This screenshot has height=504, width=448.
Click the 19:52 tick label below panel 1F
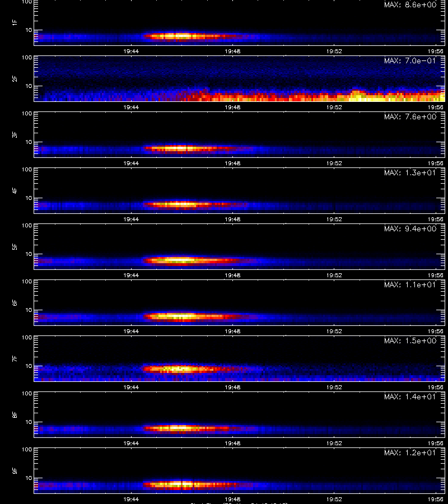[x=334, y=51]
